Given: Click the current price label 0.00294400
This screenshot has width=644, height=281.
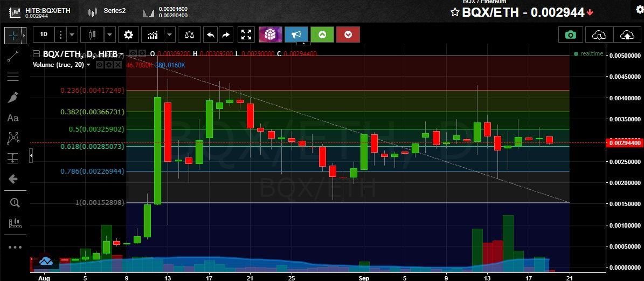Looking at the screenshot, I should click(624, 143).
